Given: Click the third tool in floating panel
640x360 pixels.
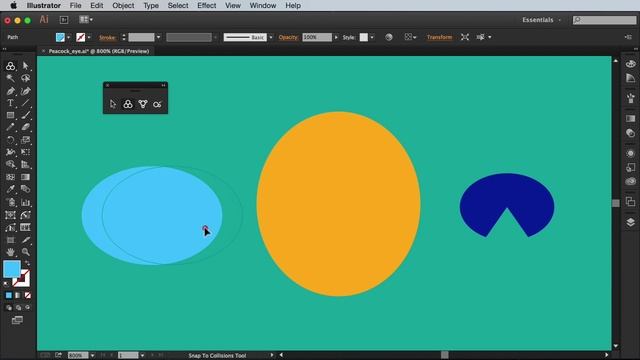Looking at the screenshot, I should coord(142,104).
